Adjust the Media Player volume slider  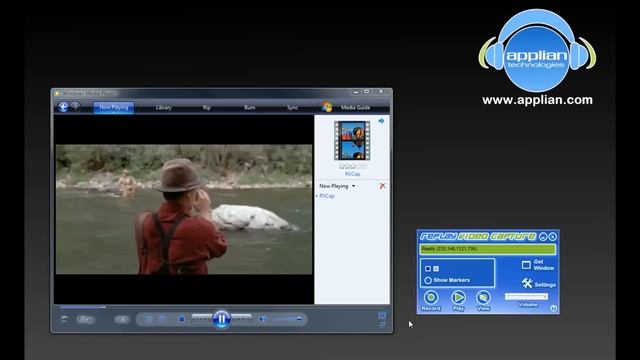[x=287, y=319]
